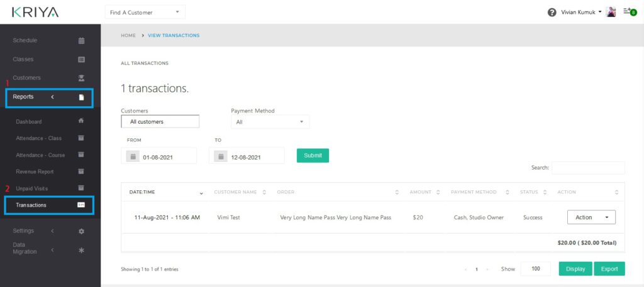The height and width of the screenshot is (287, 644).
Task: Sort table by Date:Time column
Action: point(165,192)
